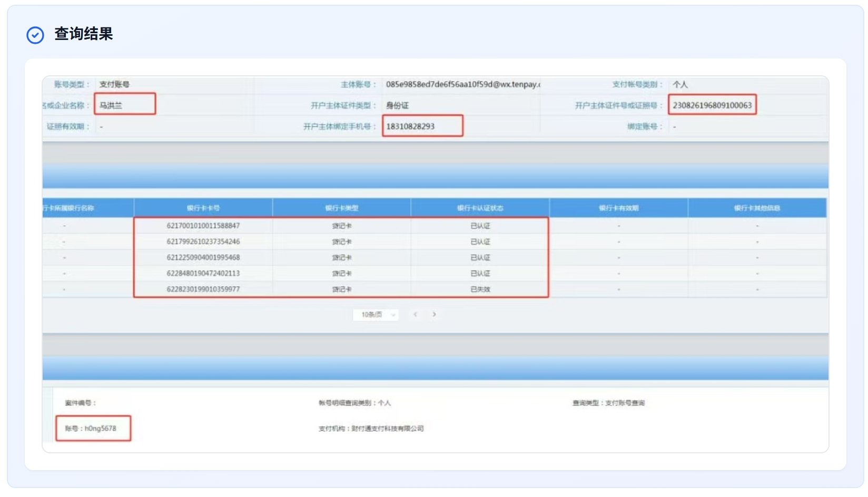The image size is (868, 497).
Task: Select the 开户主体证件类型 value 身份证
Action: (x=397, y=105)
